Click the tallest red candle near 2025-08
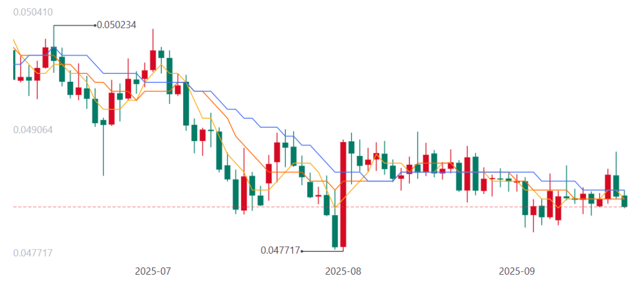This screenshot has height=289, width=644. pyautogui.click(x=343, y=194)
